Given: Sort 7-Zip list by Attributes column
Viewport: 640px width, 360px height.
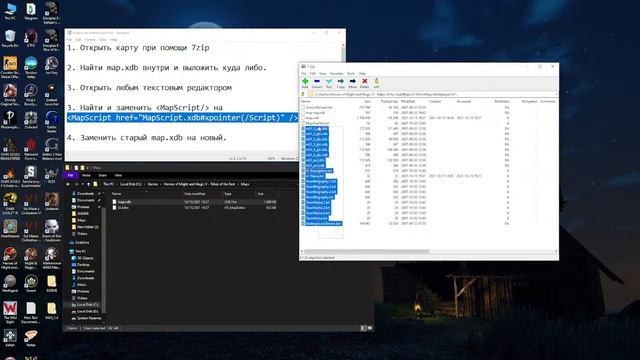Looking at the screenshot, I should [502, 101].
